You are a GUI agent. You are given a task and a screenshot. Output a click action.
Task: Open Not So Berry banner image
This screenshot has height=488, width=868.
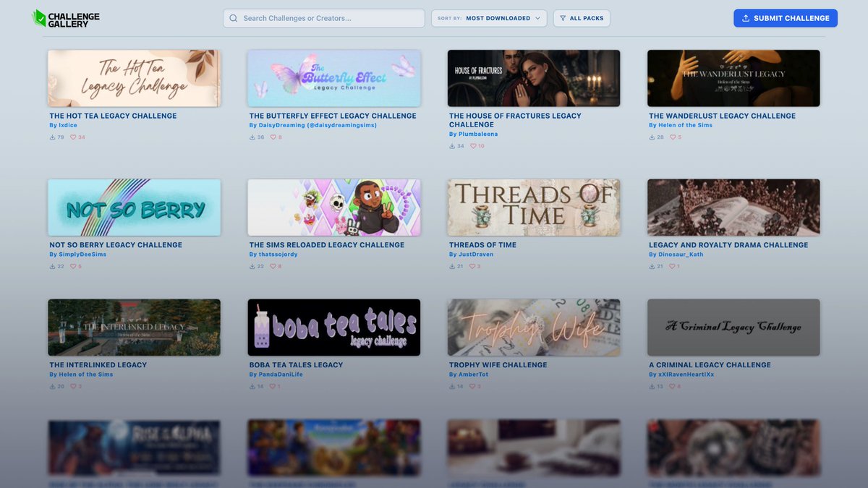tap(134, 207)
